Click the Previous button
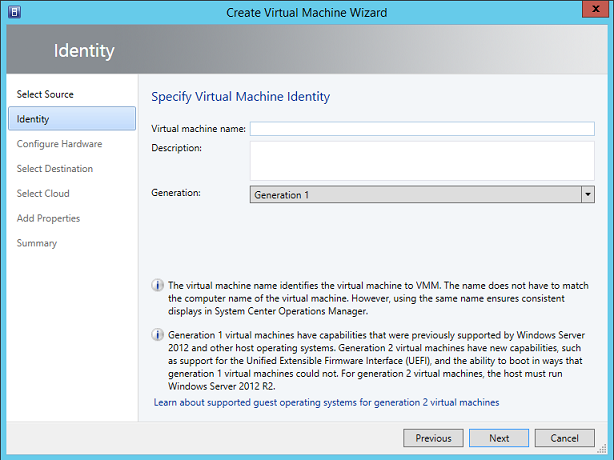 click(433, 438)
